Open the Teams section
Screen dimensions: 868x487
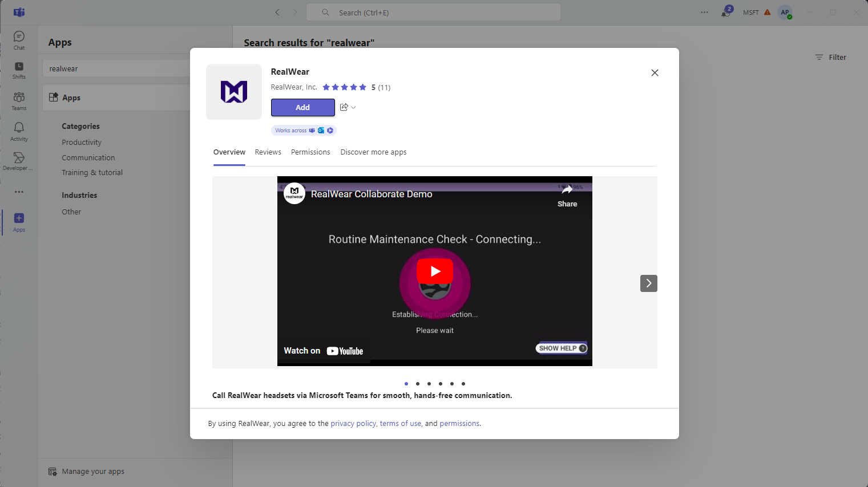[18, 100]
